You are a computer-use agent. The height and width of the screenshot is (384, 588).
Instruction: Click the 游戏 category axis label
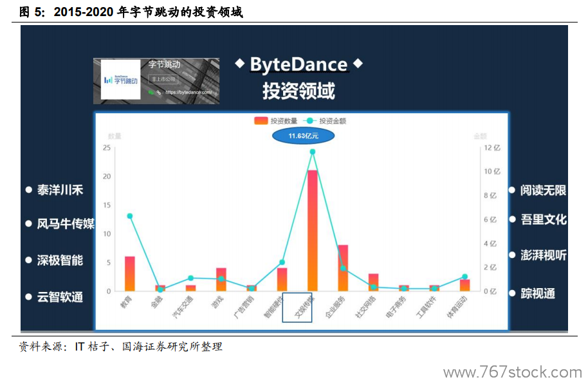point(218,302)
